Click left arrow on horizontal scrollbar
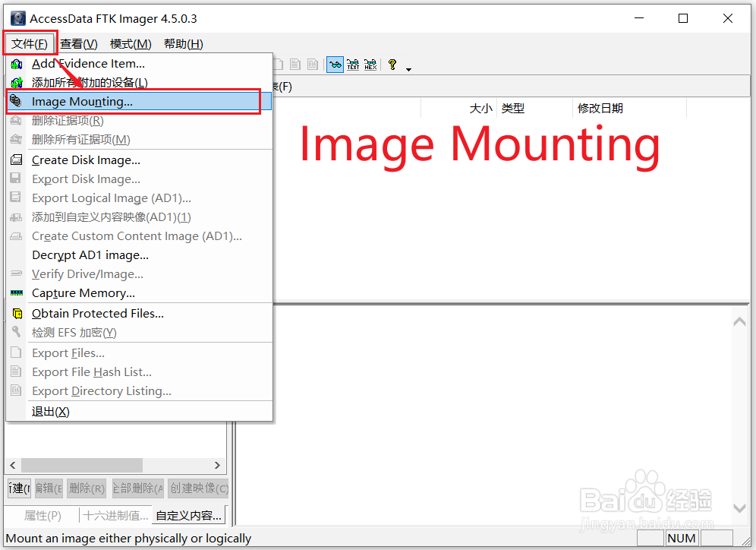 [x=13, y=465]
